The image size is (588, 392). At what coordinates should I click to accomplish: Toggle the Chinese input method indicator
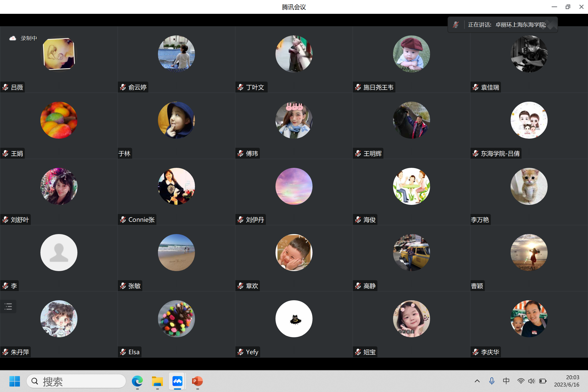point(506,381)
